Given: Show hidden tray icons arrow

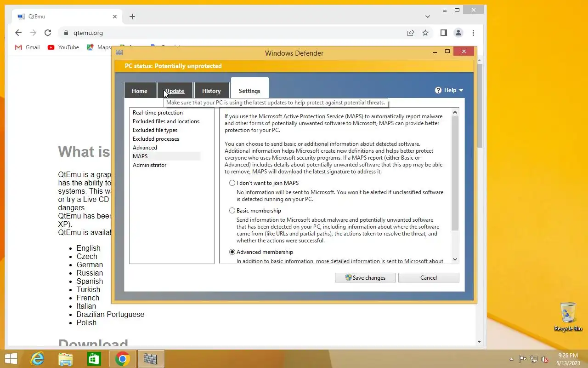Looking at the screenshot, I should click(x=511, y=359).
